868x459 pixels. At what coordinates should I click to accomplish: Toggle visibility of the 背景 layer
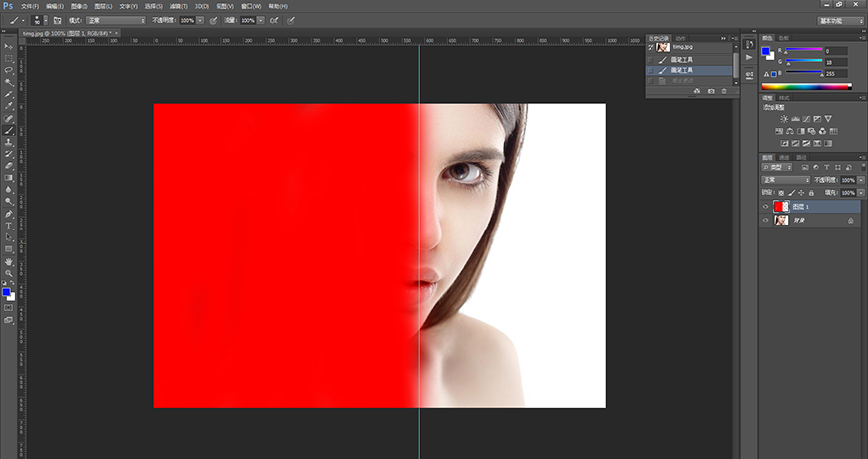pyautogui.click(x=765, y=220)
